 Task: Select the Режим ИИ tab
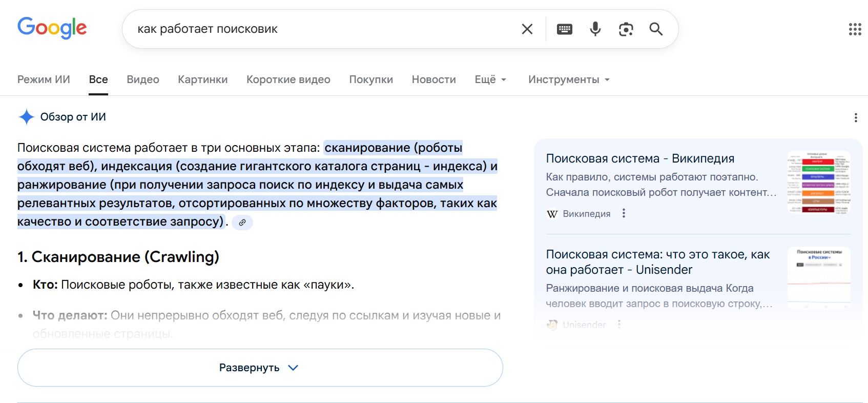[x=44, y=79]
